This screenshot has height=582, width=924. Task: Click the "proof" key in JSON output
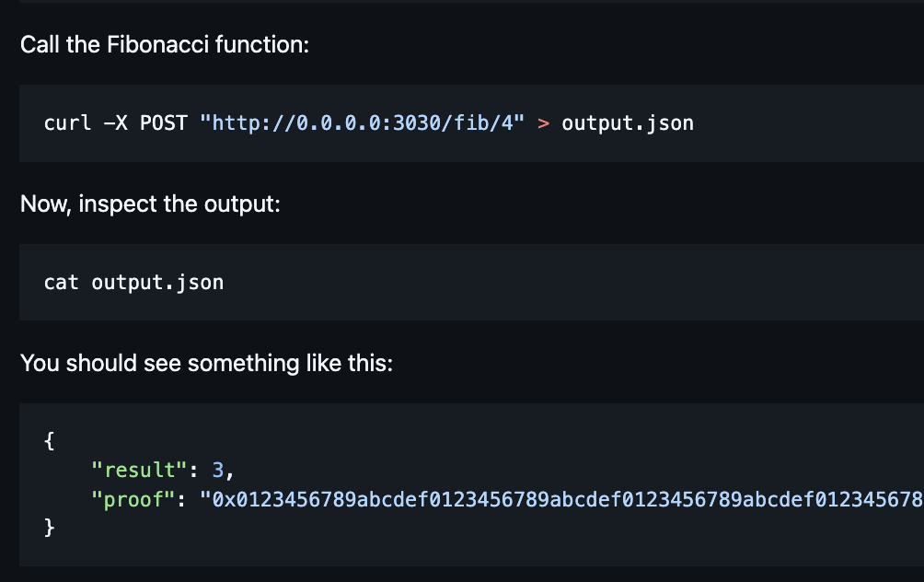coord(134,499)
